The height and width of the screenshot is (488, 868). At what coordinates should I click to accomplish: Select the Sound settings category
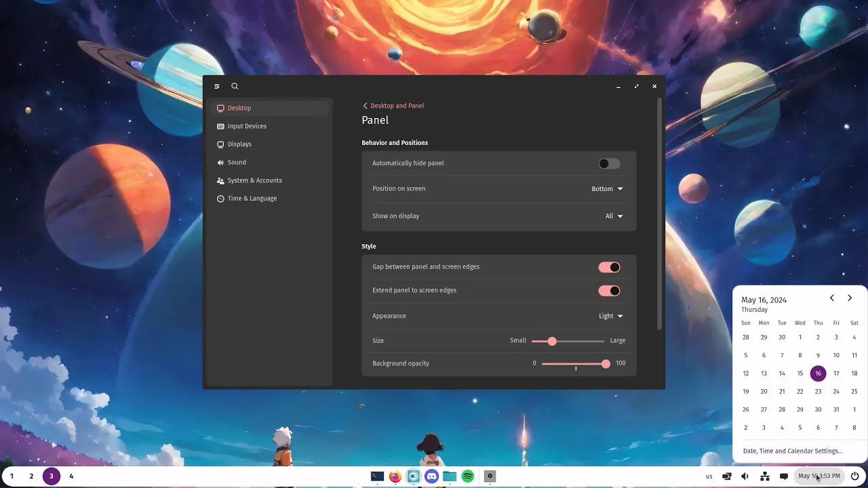pyautogui.click(x=236, y=162)
